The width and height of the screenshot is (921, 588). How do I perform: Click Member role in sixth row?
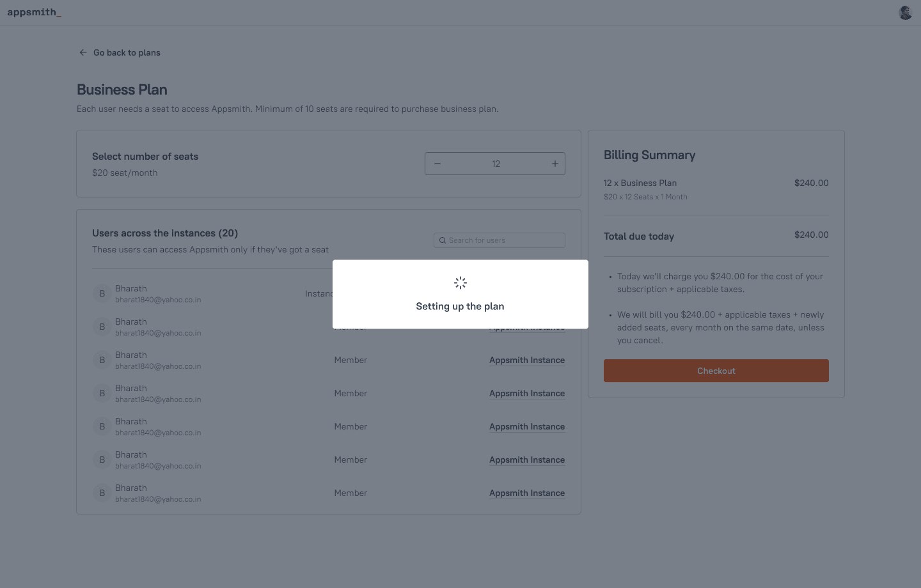pyautogui.click(x=350, y=460)
